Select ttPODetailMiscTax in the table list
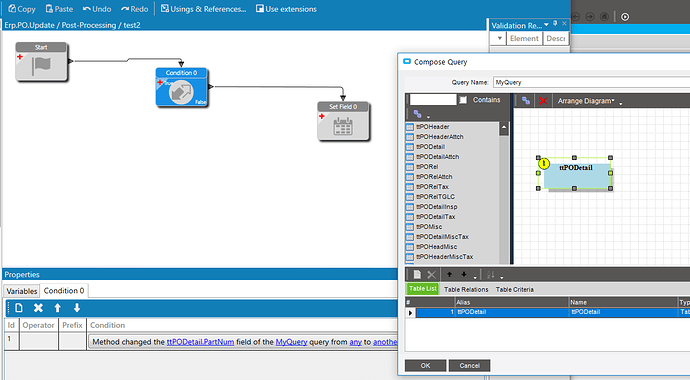 pos(442,237)
